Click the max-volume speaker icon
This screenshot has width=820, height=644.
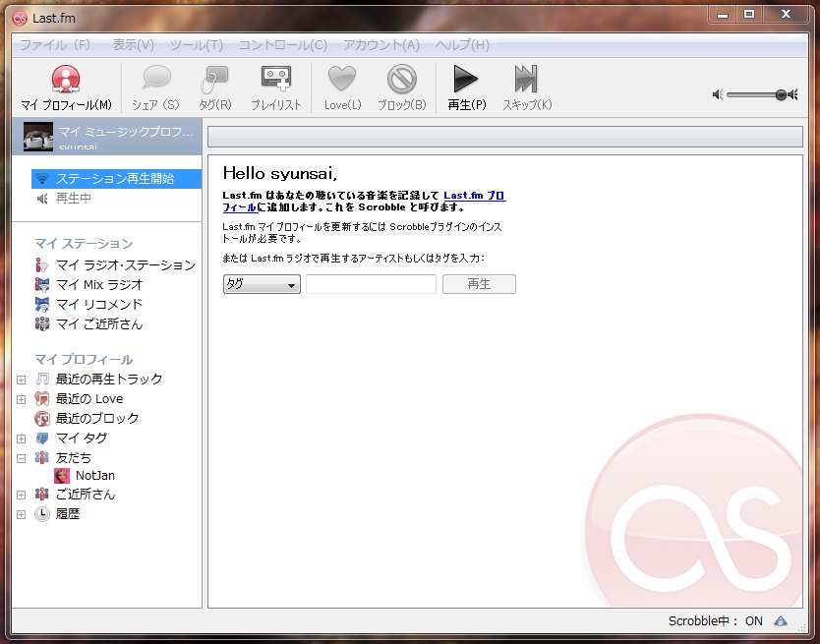click(792, 94)
